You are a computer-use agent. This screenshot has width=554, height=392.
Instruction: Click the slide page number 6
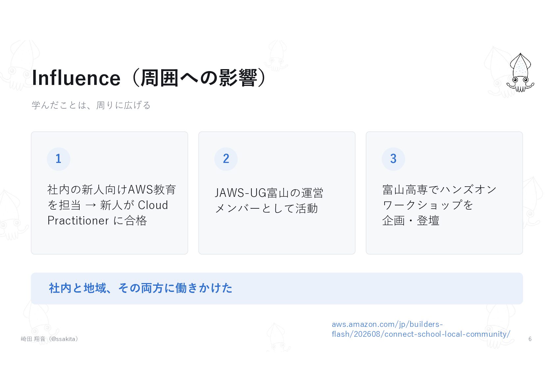(x=530, y=339)
